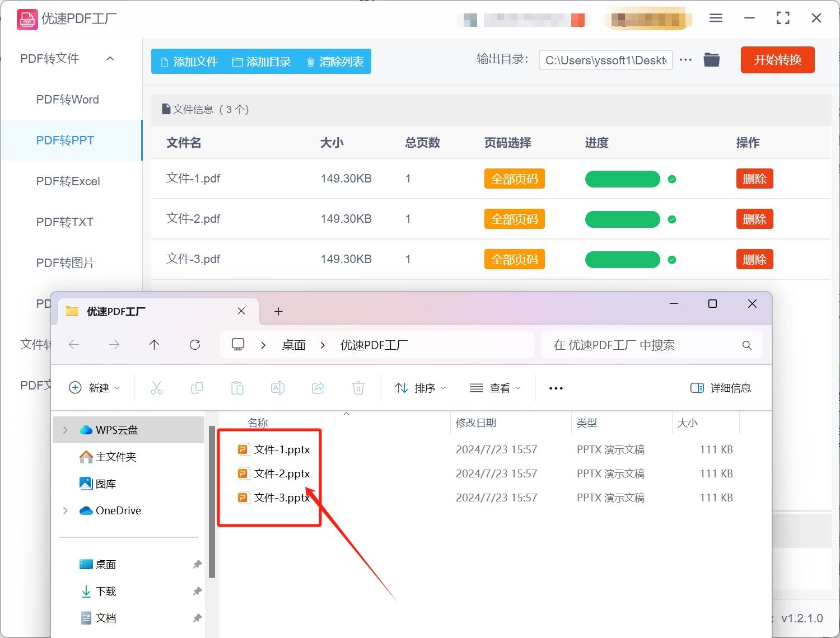This screenshot has height=638, width=840.
Task: Click the 优速PDF工厂 app logo icon
Action: pos(27,19)
